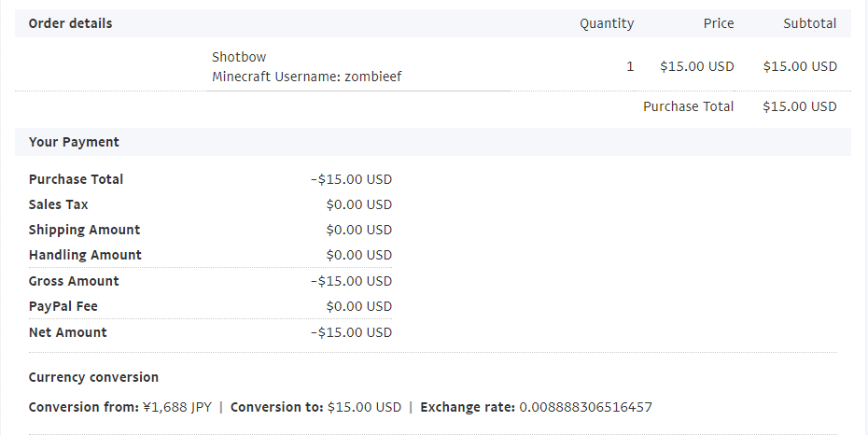
Task: Click the ¥1,688 JPY conversion amount
Action: pyautogui.click(x=176, y=407)
